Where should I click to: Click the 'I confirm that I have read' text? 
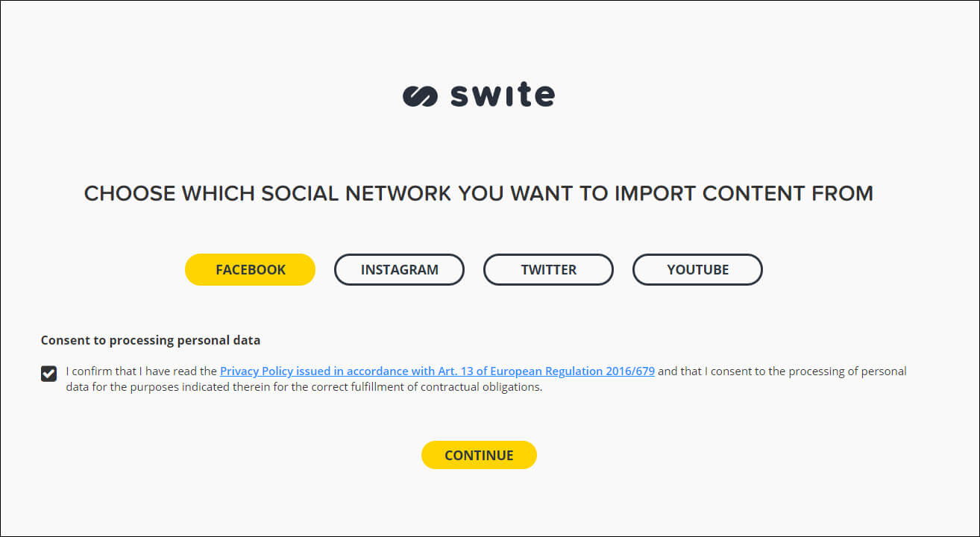coord(142,371)
